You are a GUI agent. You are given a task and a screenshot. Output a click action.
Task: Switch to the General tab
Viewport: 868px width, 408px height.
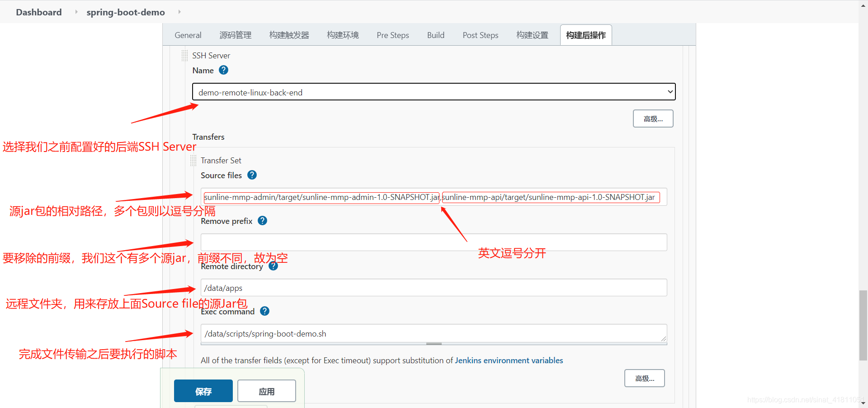tap(188, 35)
